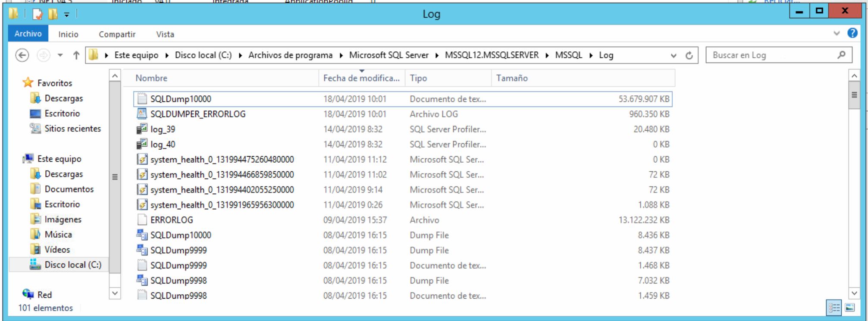Click Microsoft SQL Server in the breadcrumb path

point(389,55)
